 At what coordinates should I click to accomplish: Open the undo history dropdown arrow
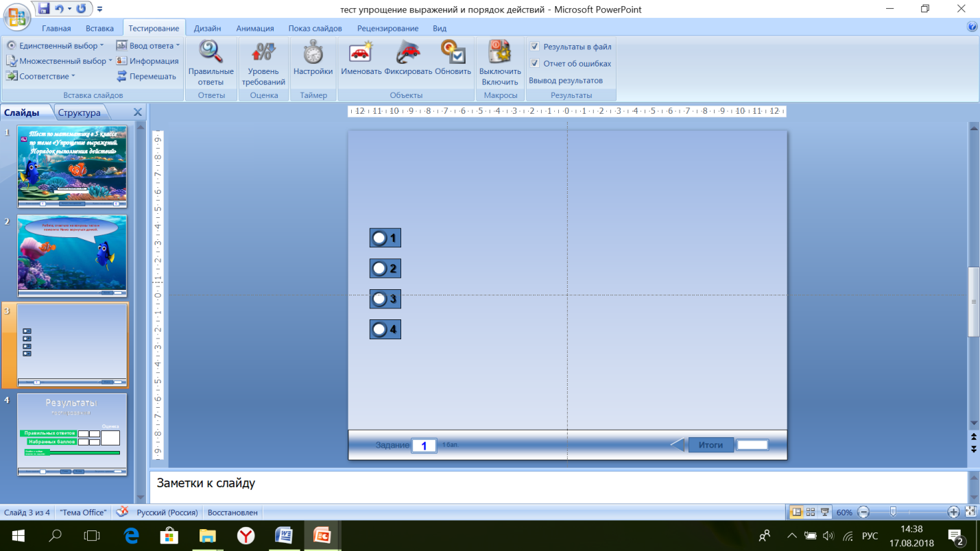tap(69, 9)
